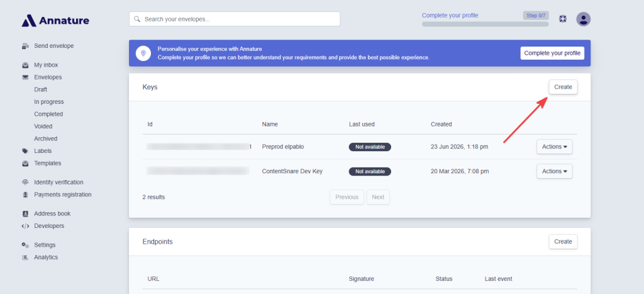Click the 20 Mar 2026 created date
644x294 pixels.
point(460,171)
